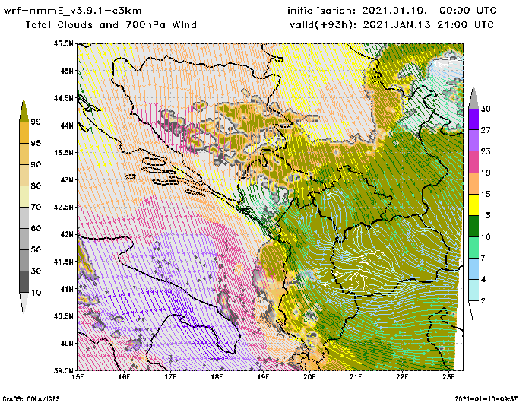Image resolution: width=532 pixels, height=403 pixels.
Task: Click the 'GrADS: COLA/IGES' footer text
Action: click(x=31, y=399)
